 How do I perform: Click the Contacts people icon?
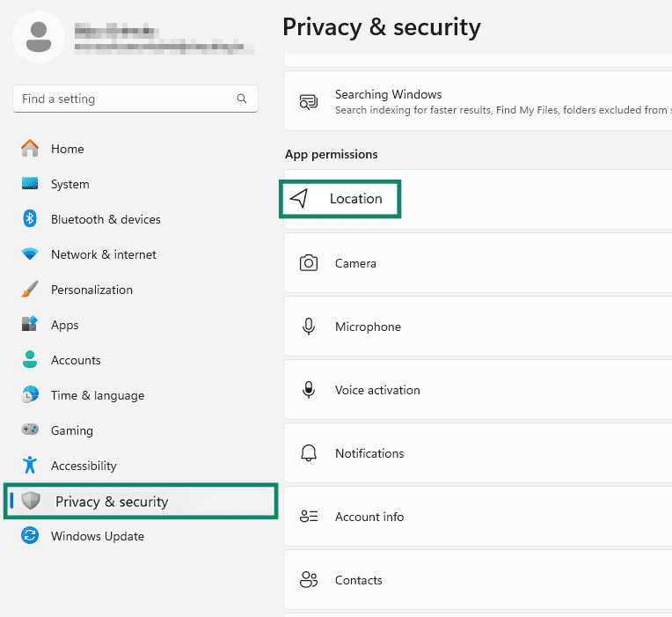tap(309, 580)
